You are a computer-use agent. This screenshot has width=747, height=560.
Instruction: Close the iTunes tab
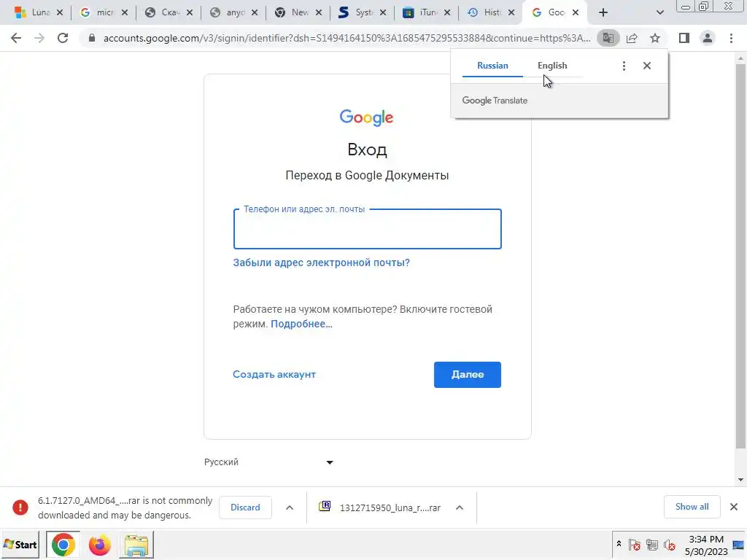447,13
